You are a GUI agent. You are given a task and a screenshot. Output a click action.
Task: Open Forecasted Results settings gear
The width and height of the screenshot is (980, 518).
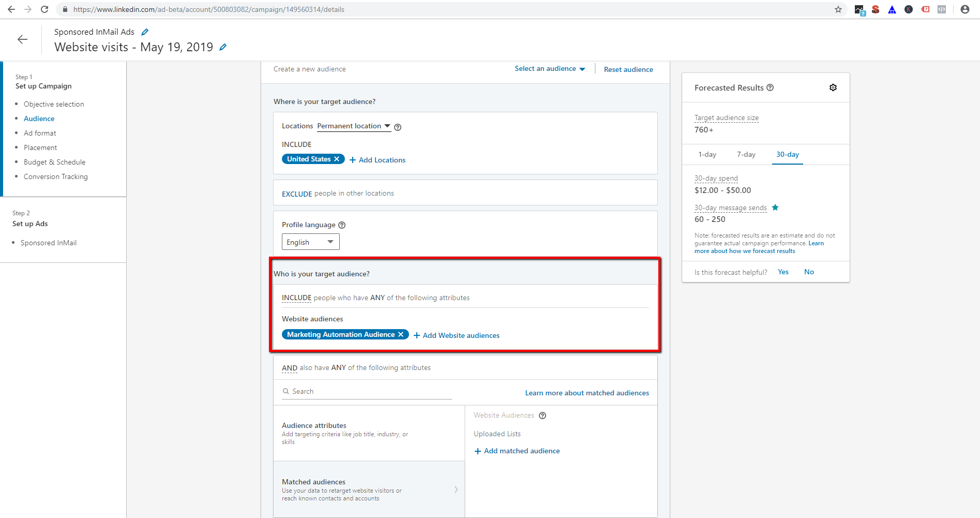pyautogui.click(x=833, y=87)
